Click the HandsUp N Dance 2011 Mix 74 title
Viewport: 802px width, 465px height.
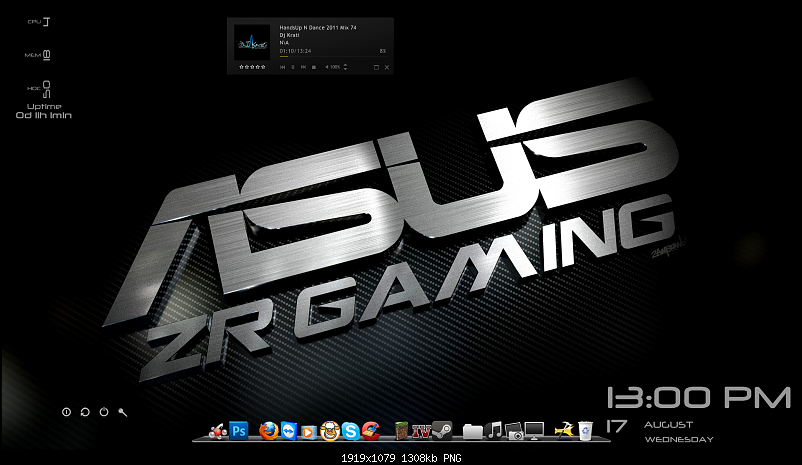click(318, 28)
